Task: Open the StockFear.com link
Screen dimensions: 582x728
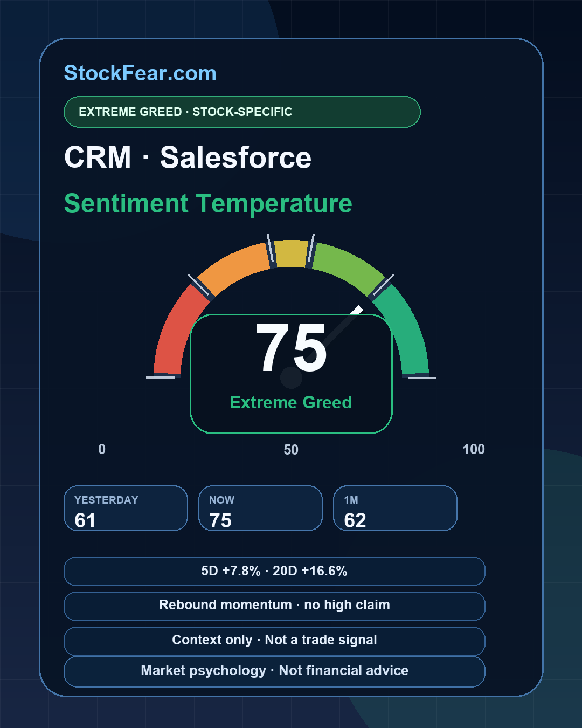Action: [140, 73]
